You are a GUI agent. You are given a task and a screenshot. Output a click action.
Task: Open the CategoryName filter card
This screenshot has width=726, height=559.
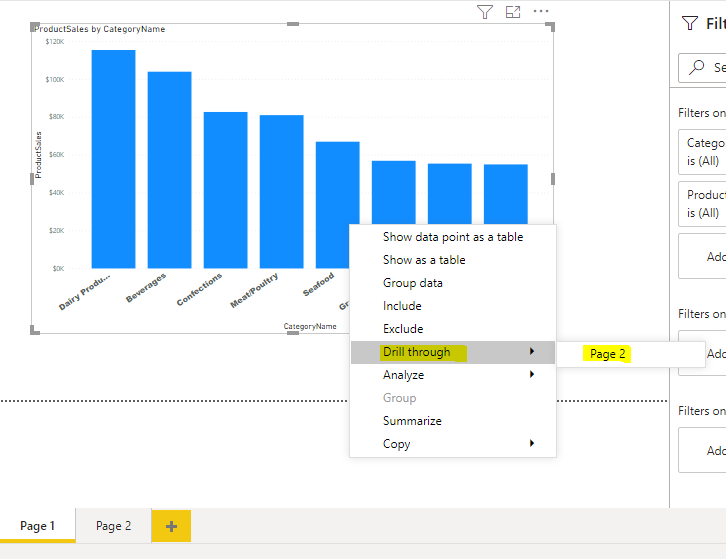(702, 152)
